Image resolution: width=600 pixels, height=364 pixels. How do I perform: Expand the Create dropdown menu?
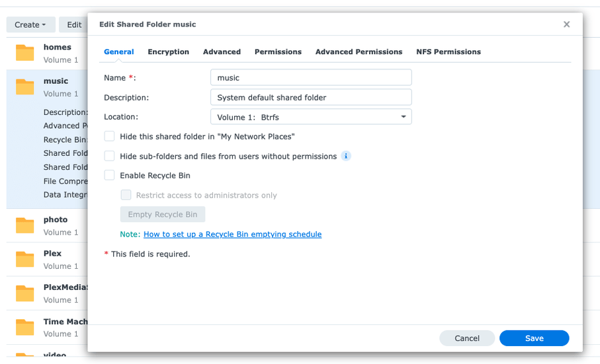30,24
